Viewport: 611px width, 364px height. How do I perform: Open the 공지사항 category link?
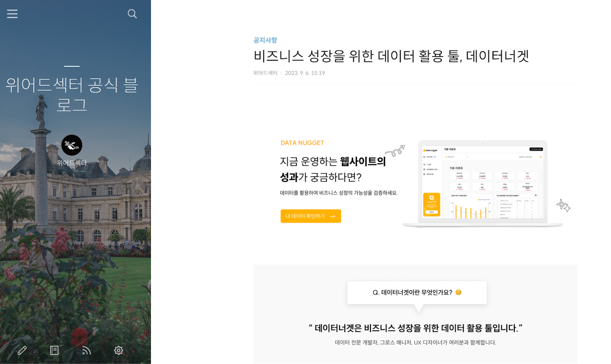[x=265, y=40]
